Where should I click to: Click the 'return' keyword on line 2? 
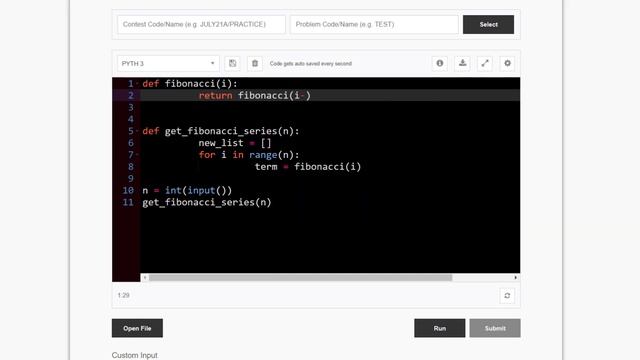[x=215, y=96]
